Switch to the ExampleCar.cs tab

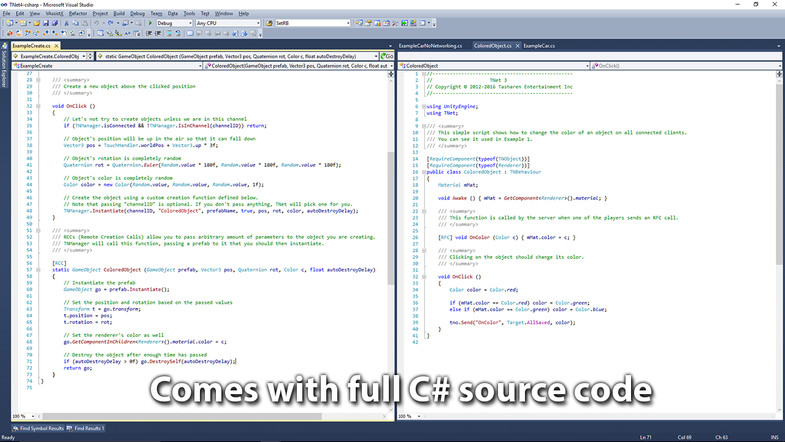[539, 46]
